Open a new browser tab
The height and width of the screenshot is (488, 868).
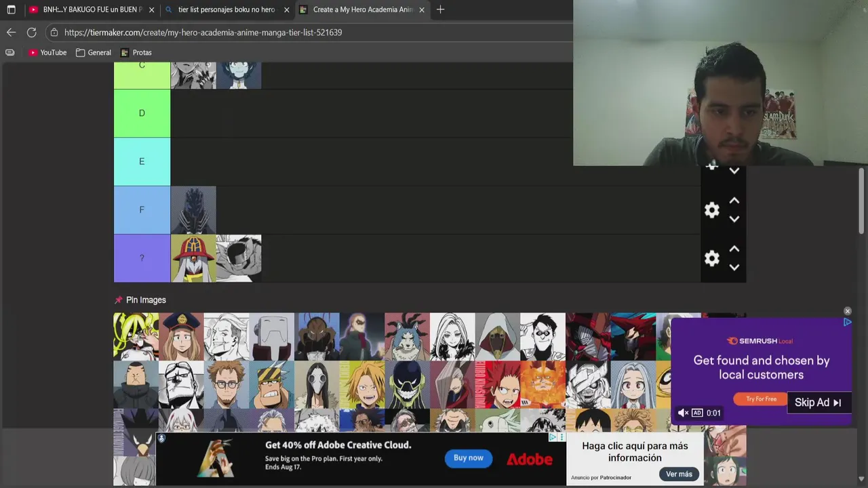(x=440, y=9)
